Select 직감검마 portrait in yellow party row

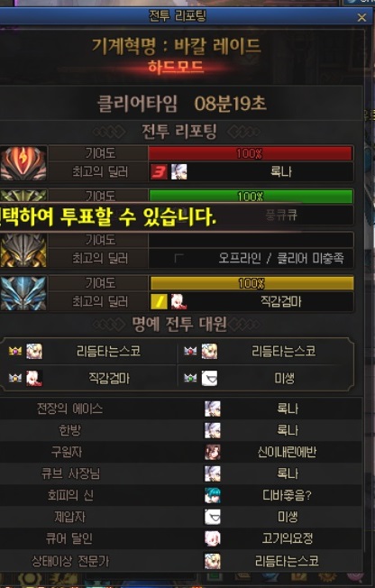(x=178, y=301)
